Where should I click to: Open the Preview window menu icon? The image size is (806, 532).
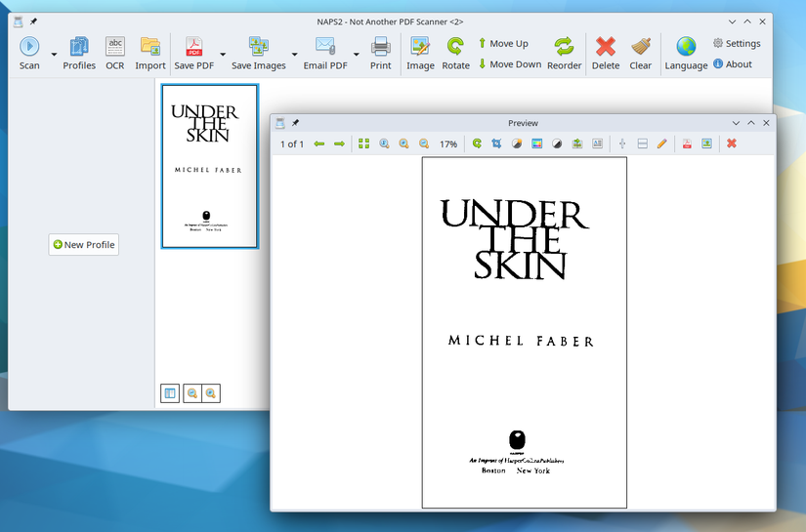(280, 123)
